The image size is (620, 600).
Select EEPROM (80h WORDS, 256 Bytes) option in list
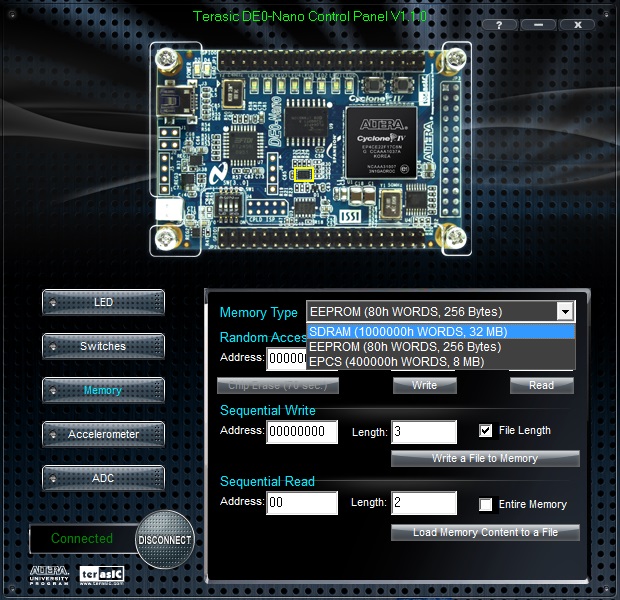tap(441, 347)
